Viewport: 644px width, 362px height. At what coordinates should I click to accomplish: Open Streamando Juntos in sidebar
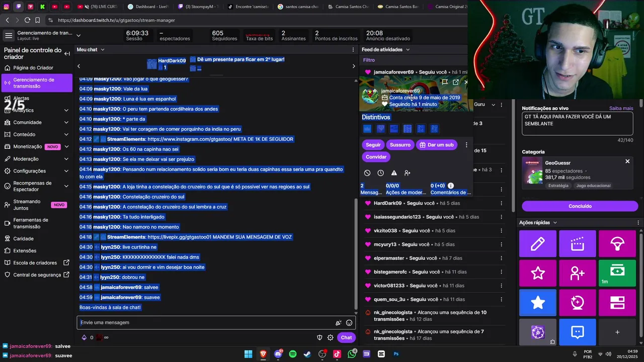(36, 205)
